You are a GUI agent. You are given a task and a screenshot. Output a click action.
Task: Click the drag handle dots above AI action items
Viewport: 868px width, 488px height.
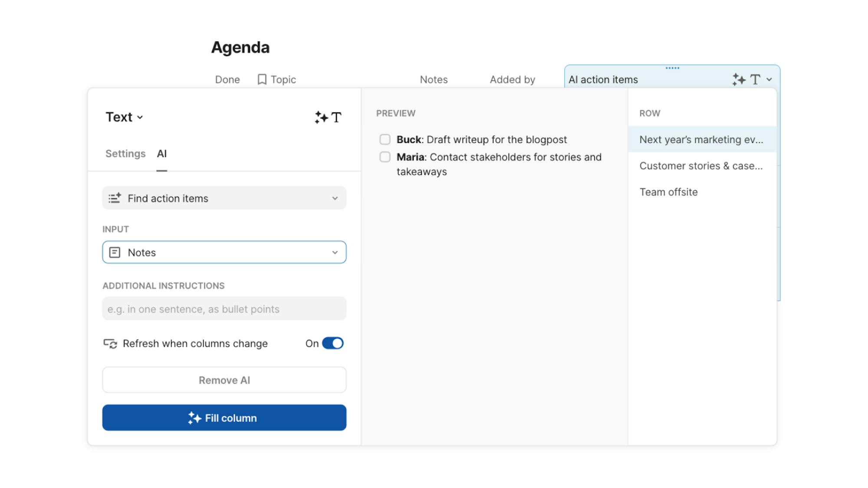[672, 68]
